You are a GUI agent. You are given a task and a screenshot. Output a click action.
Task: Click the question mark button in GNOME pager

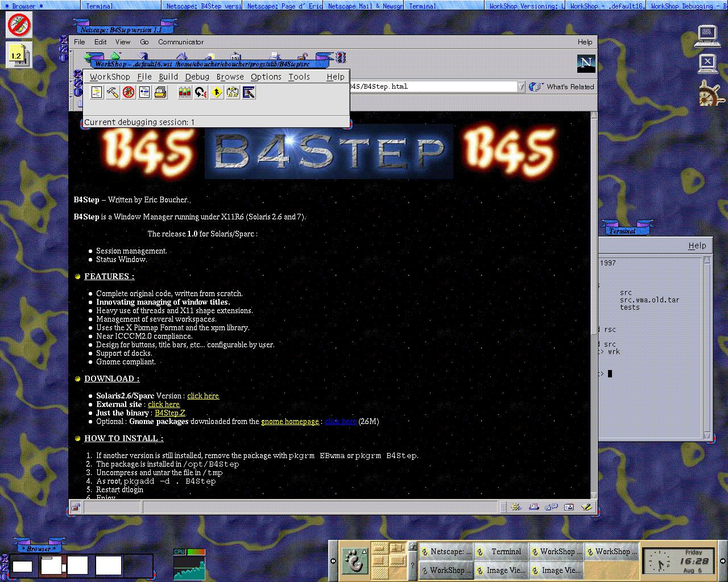click(x=412, y=565)
